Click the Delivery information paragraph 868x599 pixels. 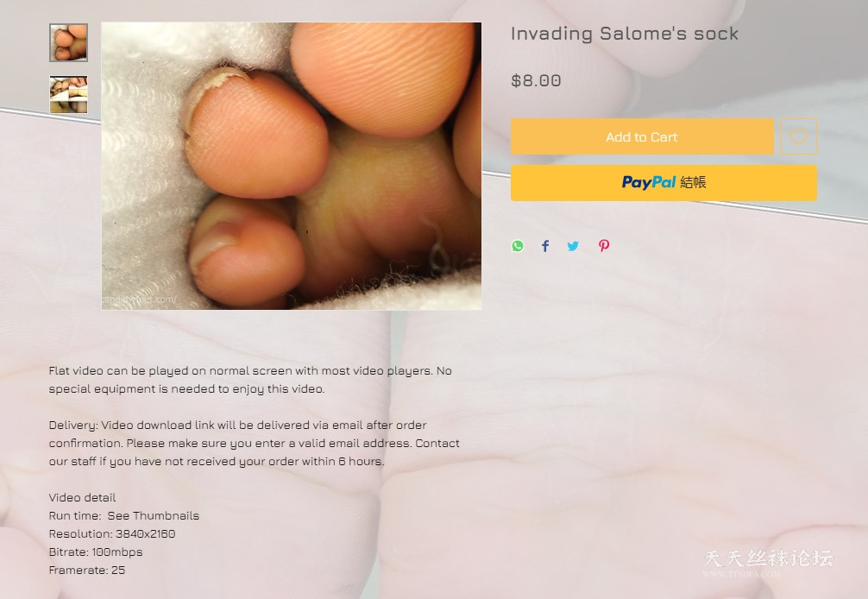tap(254, 443)
